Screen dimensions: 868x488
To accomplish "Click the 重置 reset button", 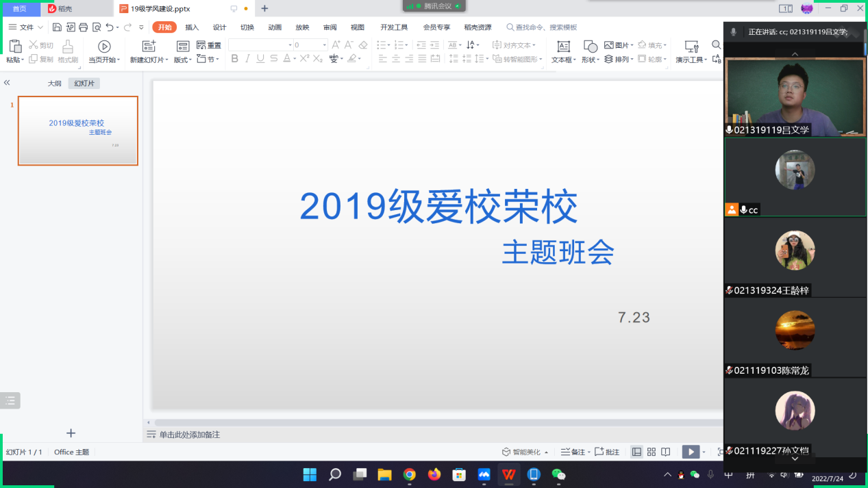I will (x=209, y=45).
